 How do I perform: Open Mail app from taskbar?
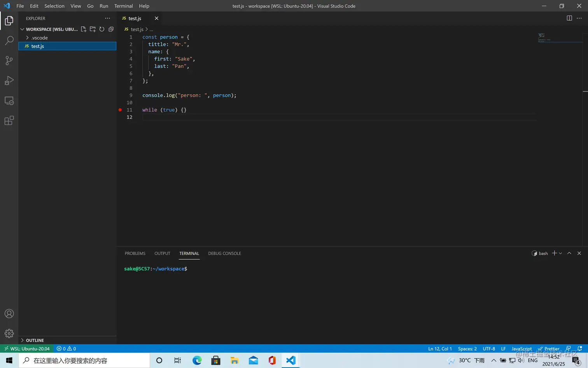[253, 361]
